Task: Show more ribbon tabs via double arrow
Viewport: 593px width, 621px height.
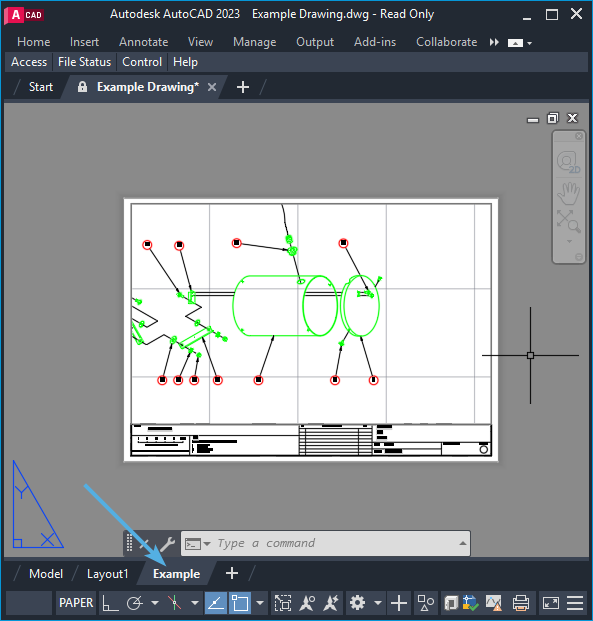Action: point(494,42)
